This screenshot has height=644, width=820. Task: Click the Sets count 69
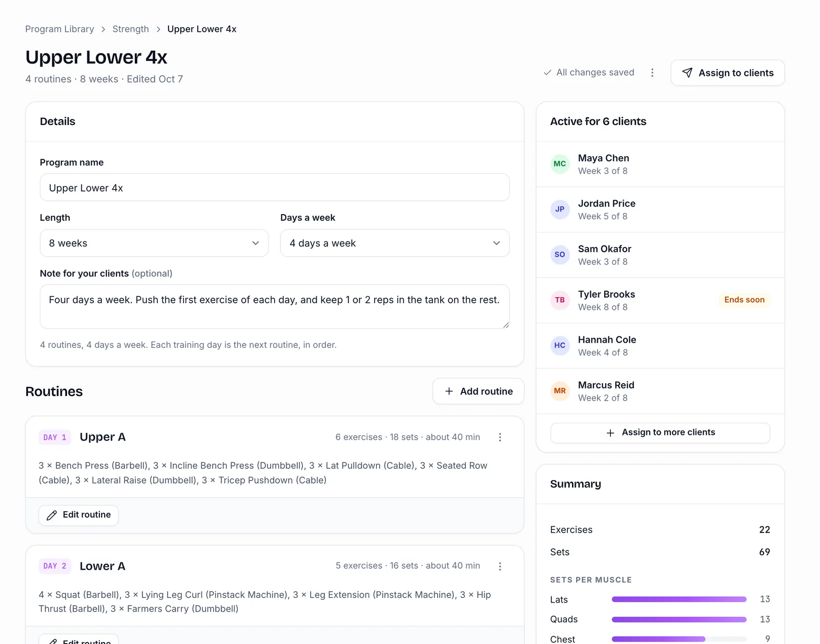[x=765, y=552]
